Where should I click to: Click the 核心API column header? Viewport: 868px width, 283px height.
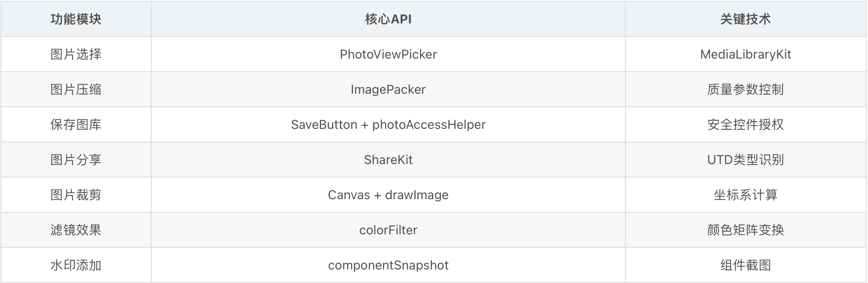[388, 19]
